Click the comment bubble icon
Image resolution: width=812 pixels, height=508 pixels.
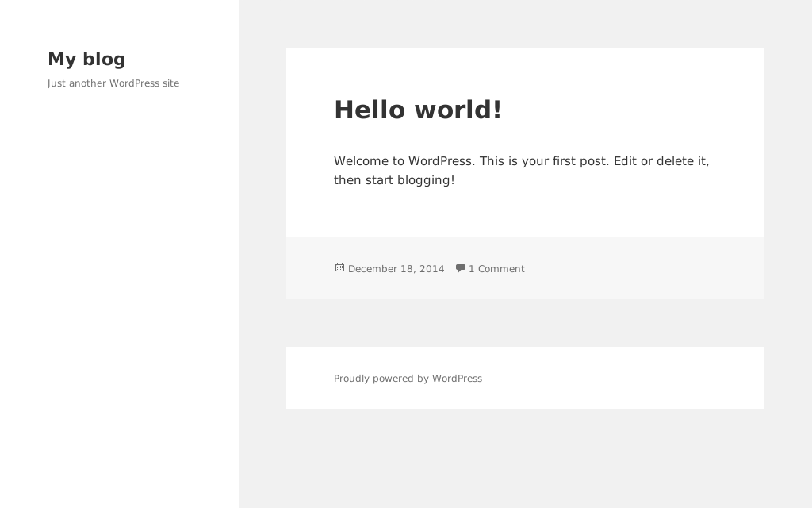[x=460, y=268]
